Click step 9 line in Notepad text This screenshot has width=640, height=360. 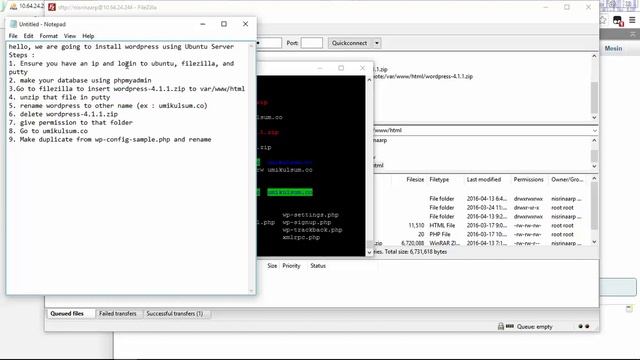pyautogui.click(x=110, y=140)
